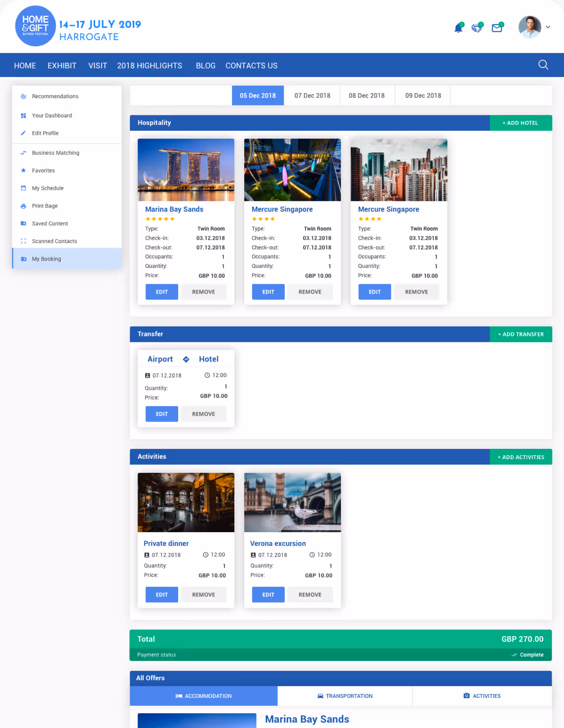
Task: Select My Booking in the sidebar
Action: coord(67,259)
